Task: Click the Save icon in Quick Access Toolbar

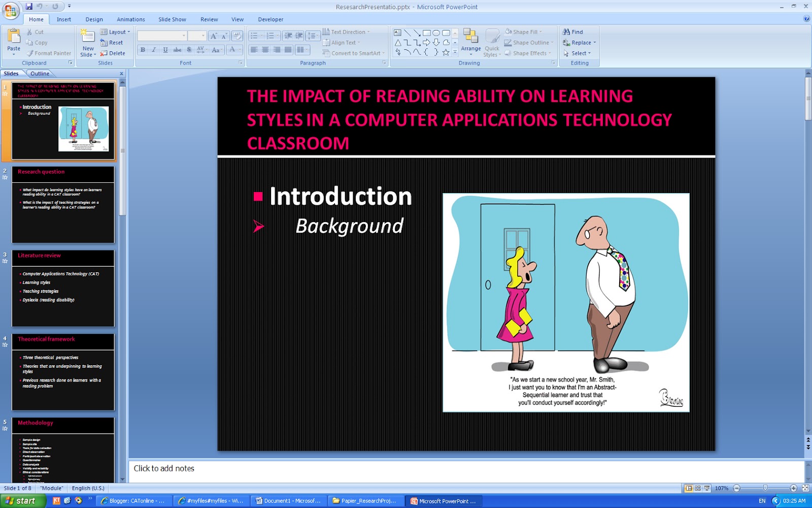Action: (29, 7)
